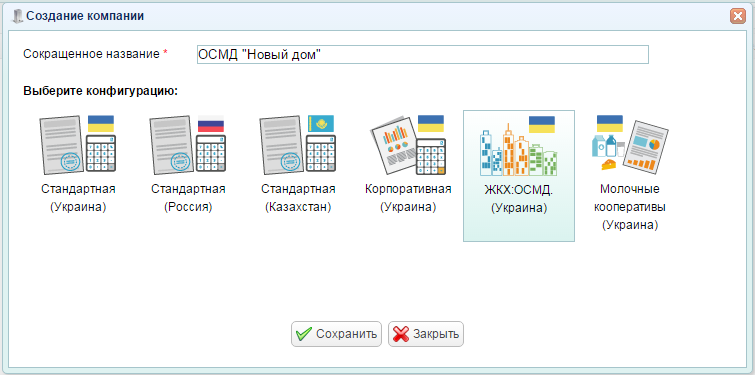This screenshot has height=375, width=755.
Task: Select the Молочные кооперативы configuration icon
Action: click(x=630, y=144)
